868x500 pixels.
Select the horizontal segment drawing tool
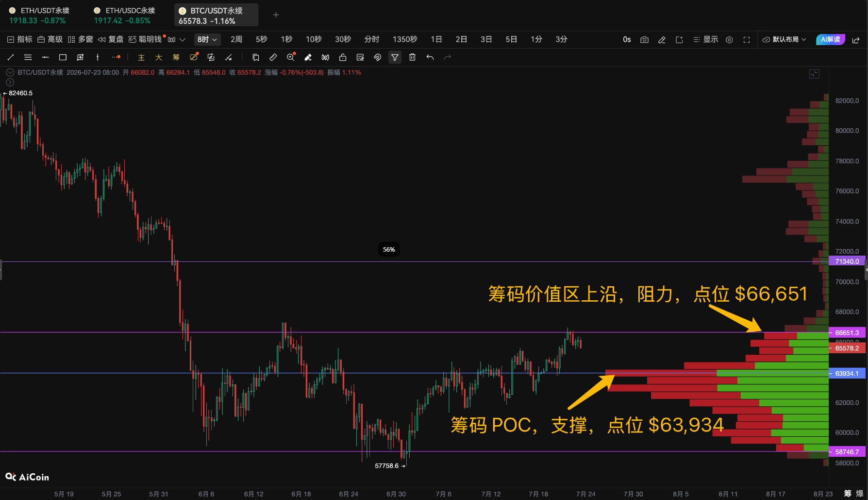46,57
